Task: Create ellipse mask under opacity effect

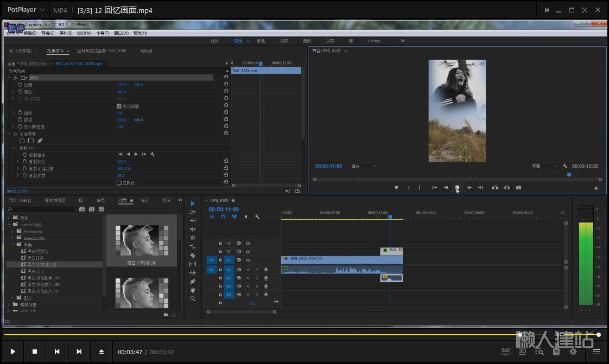Action: tap(22, 141)
